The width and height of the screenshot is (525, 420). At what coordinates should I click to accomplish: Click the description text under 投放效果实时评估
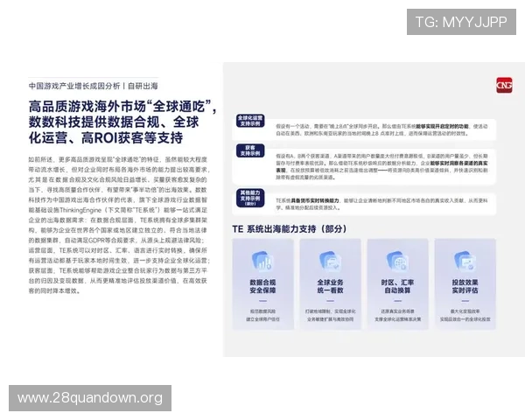(x=465, y=315)
